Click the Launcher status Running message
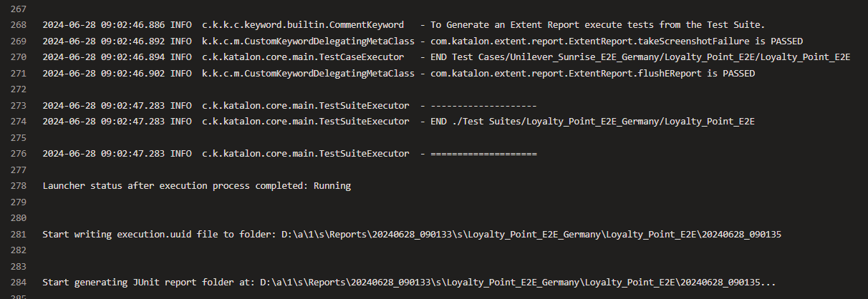Screen dimensions: 868x299 pos(197,186)
